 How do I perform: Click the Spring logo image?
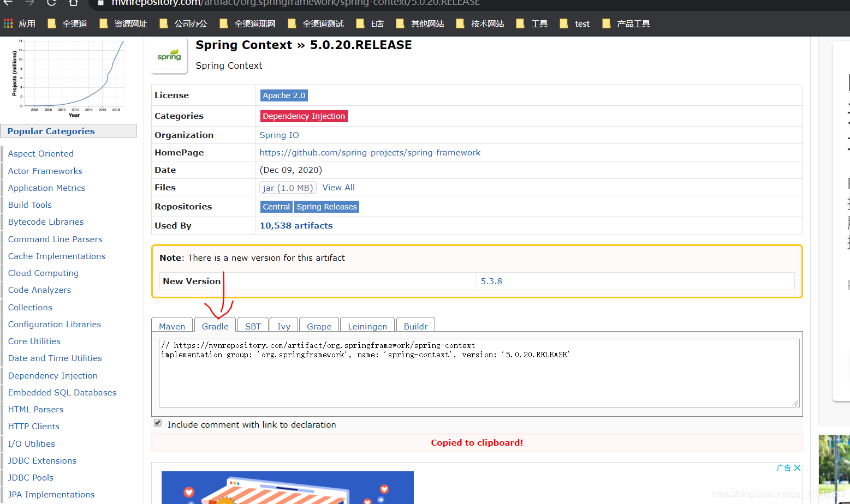(x=169, y=56)
